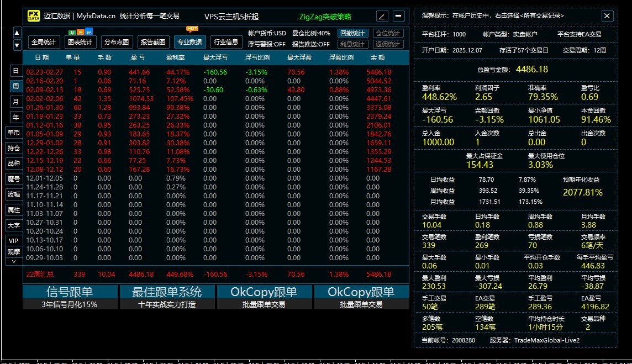This screenshot has width=632, height=364.
Task: Click the sidebar up arrow
Action: 17,32
